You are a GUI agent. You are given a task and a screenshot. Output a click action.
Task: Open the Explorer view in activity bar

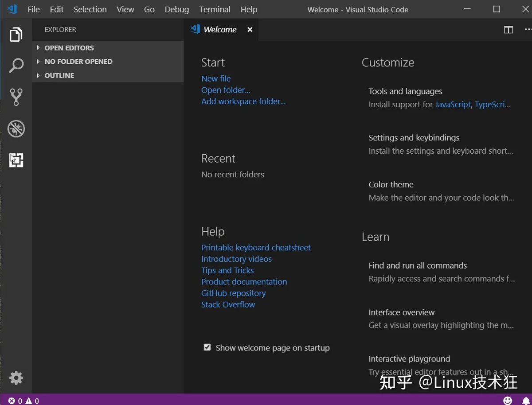[16, 35]
